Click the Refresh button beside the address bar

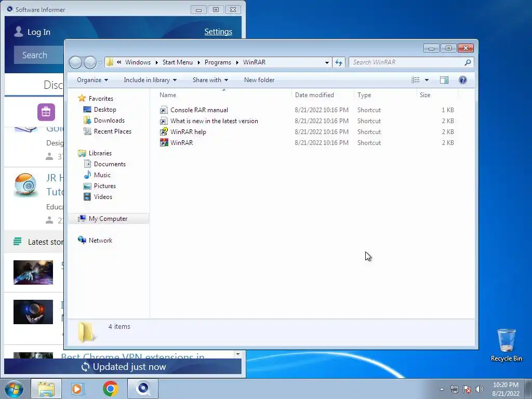pyautogui.click(x=339, y=62)
